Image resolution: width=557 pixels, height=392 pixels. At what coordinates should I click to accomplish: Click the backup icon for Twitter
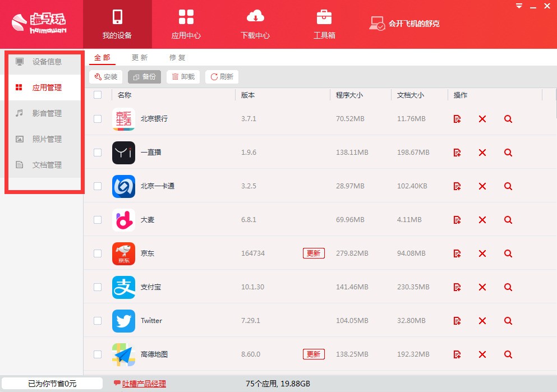[457, 321]
